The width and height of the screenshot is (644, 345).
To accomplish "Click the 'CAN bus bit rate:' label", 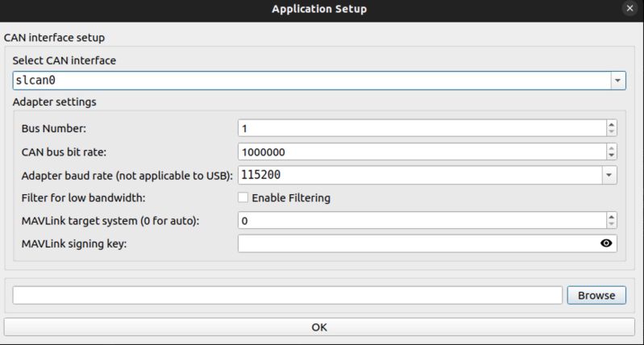I will [64, 152].
